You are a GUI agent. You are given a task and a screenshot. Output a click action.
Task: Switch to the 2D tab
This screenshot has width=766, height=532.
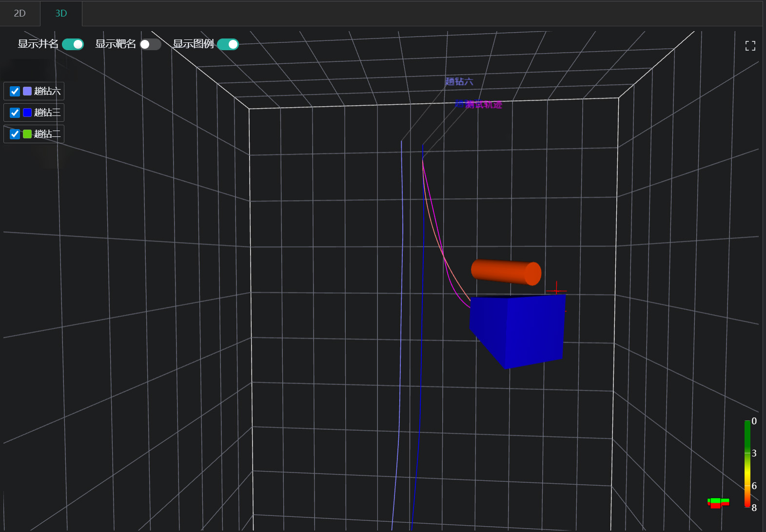tap(20, 13)
